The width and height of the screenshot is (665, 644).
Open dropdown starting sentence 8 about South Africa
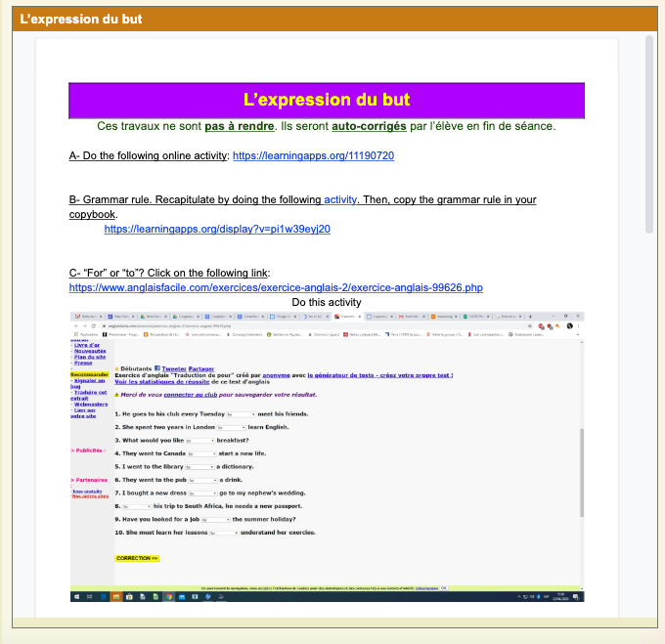(x=137, y=507)
